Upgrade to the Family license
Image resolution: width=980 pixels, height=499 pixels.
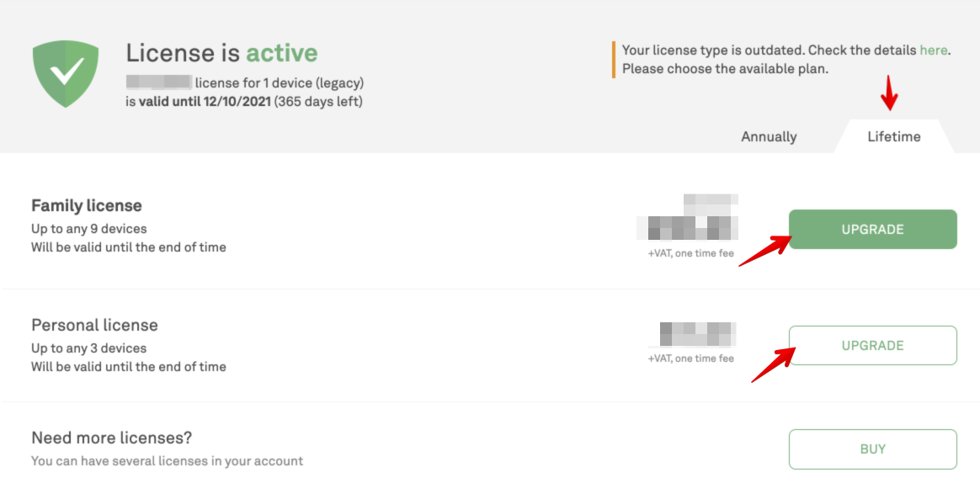(x=872, y=229)
